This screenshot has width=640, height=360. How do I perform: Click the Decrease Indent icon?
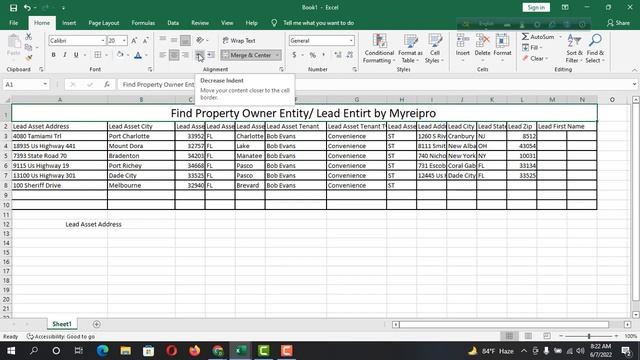click(199, 55)
